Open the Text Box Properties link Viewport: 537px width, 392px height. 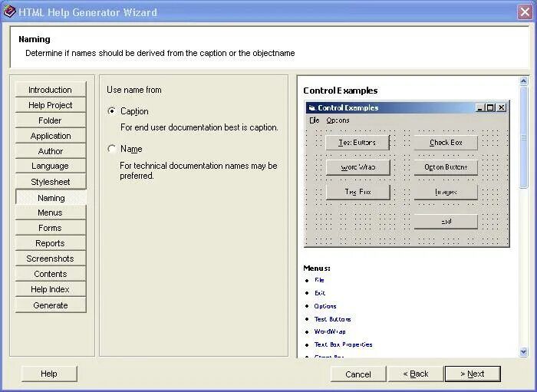(343, 344)
